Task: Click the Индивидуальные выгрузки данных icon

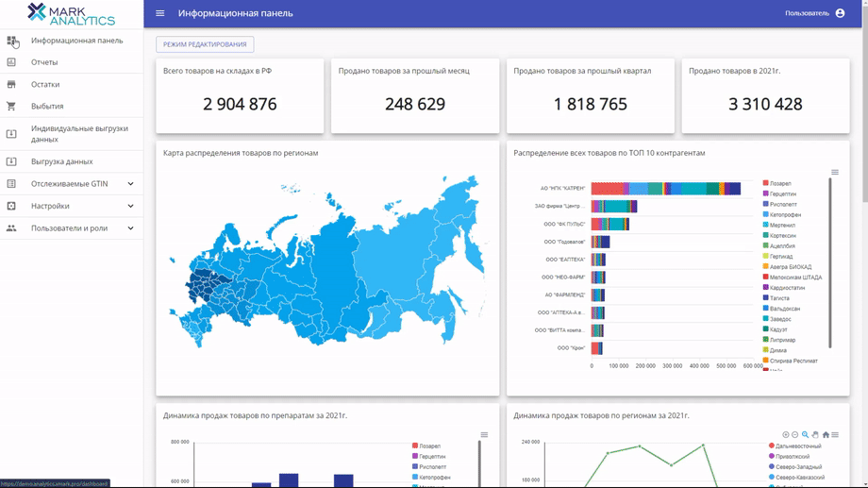Action: 11,133
